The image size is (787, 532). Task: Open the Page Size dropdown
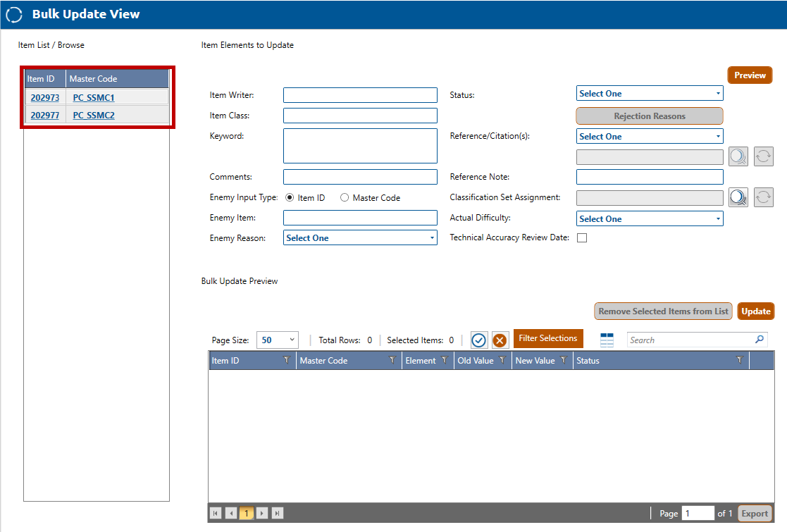(x=277, y=340)
